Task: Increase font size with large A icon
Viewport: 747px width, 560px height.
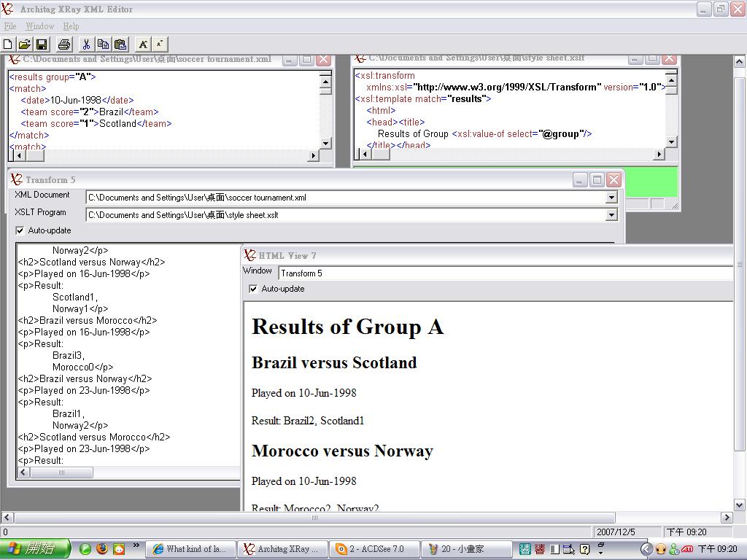Action: (x=143, y=44)
